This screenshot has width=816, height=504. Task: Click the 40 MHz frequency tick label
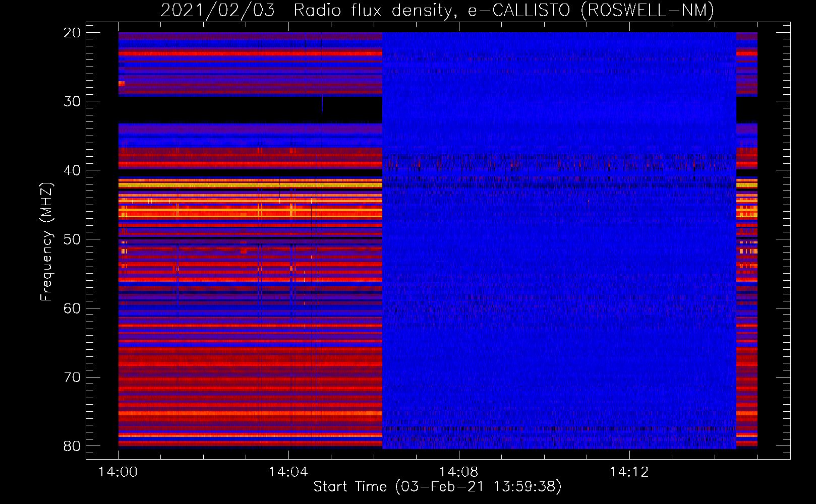point(72,170)
